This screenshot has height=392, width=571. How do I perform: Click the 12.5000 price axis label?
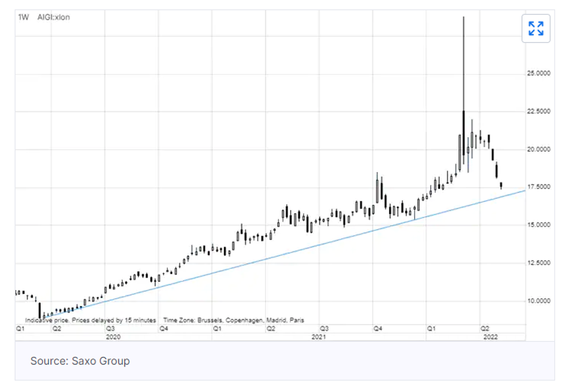click(x=540, y=263)
